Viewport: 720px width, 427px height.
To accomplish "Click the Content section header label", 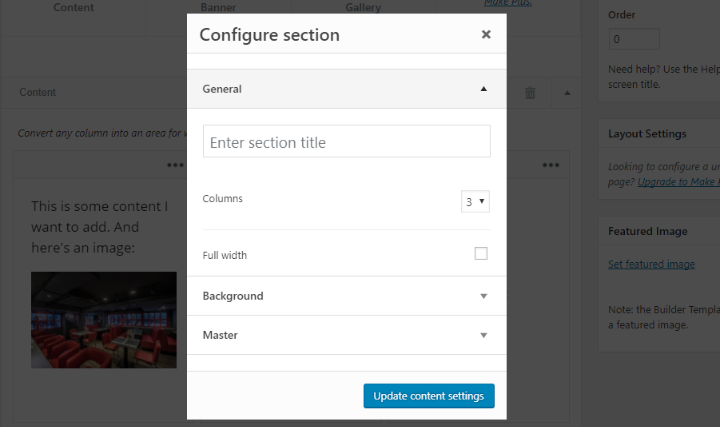I will click(38, 92).
